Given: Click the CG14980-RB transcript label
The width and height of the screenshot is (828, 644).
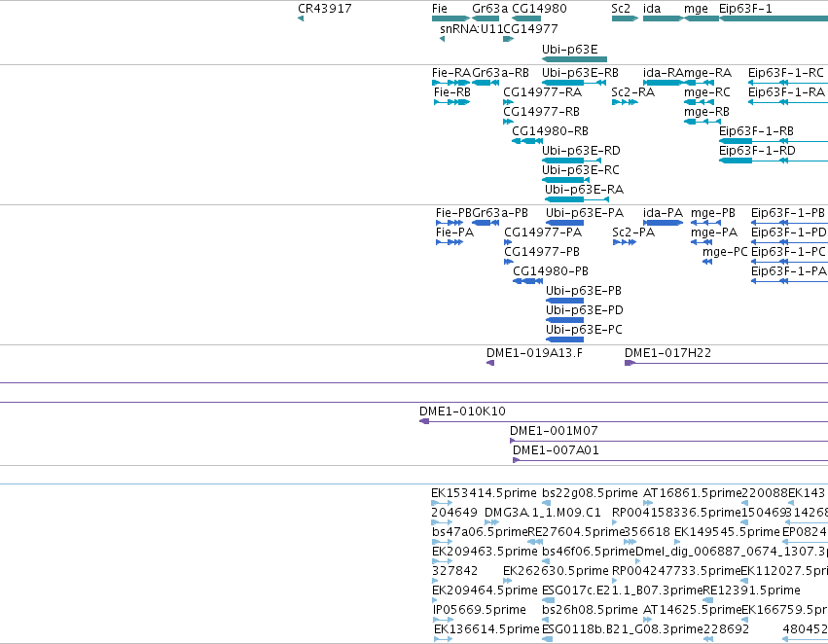Looking at the screenshot, I should click(x=550, y=131).
